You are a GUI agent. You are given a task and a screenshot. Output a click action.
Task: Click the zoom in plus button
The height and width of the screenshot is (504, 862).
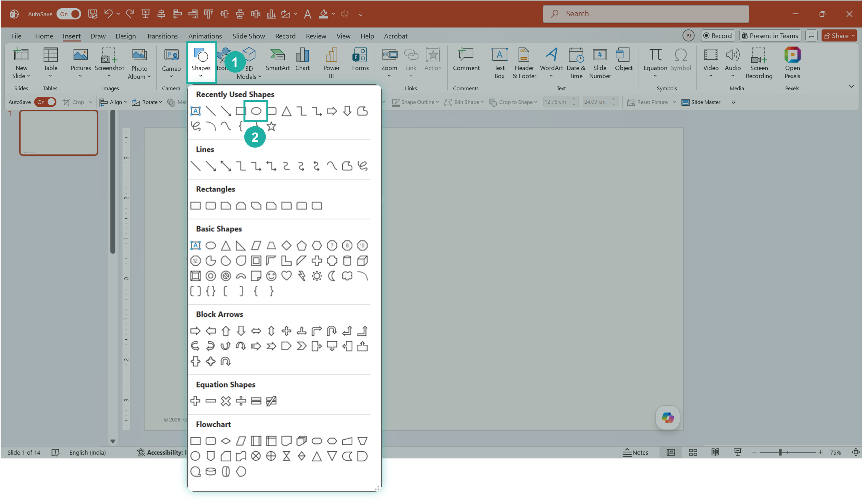[820, 452]
